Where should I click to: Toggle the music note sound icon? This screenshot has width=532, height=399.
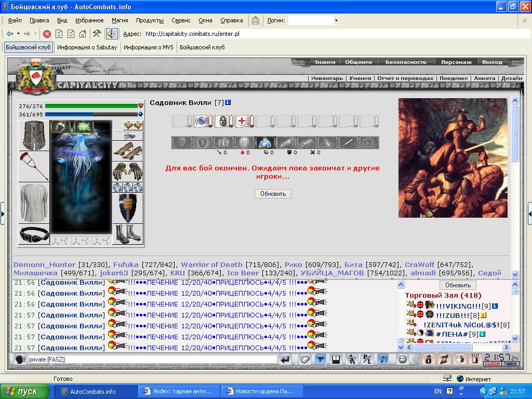click(383, 360)
